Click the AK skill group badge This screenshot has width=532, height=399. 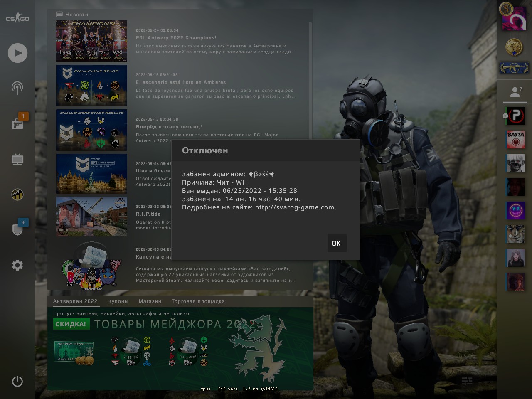514,67
